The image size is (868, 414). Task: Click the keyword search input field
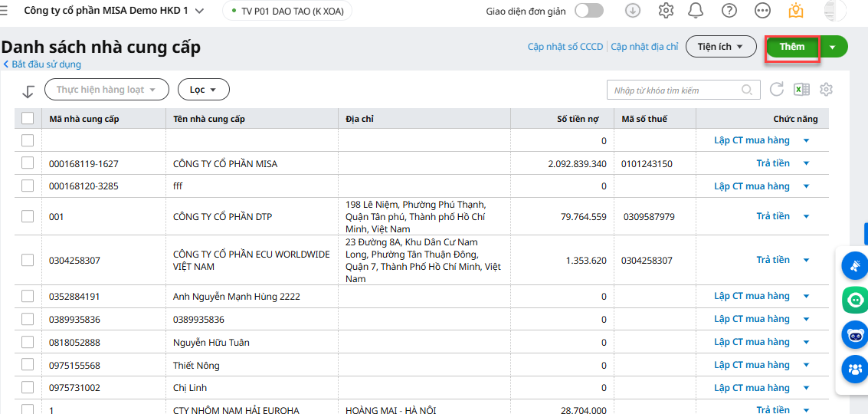tap(674, 90)
